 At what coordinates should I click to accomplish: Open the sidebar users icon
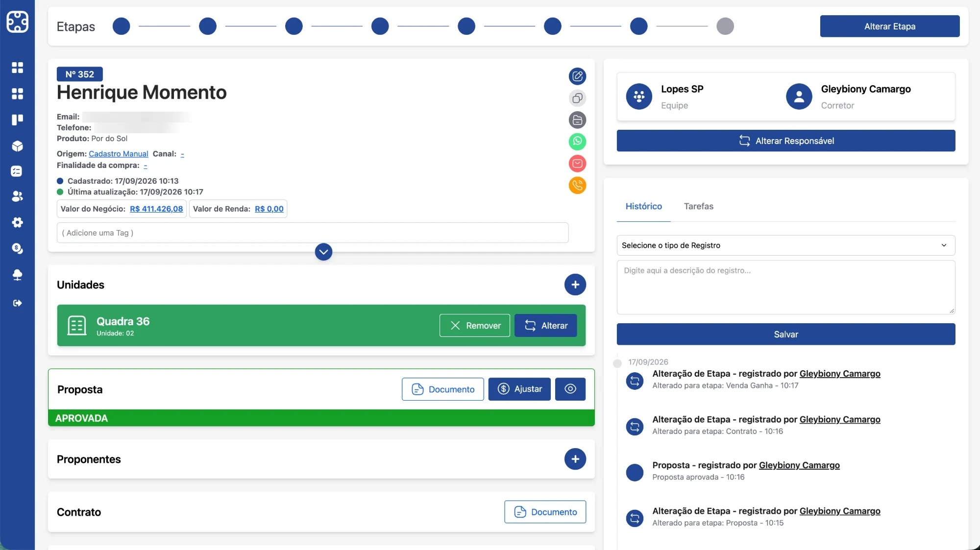tap(17, 196)
